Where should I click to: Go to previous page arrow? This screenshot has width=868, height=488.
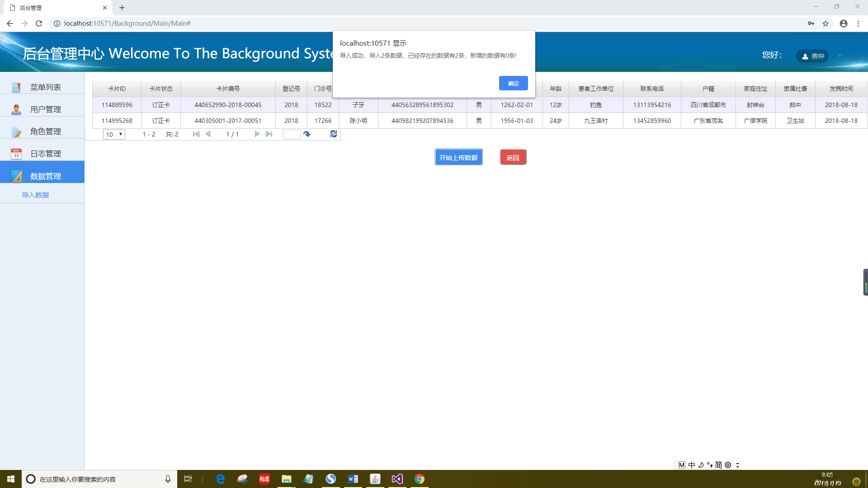coord(208,134)
